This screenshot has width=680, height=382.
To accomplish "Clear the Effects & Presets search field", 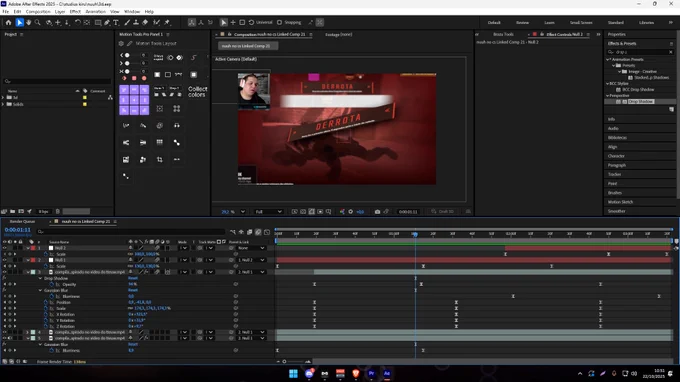I will point(671,52).
